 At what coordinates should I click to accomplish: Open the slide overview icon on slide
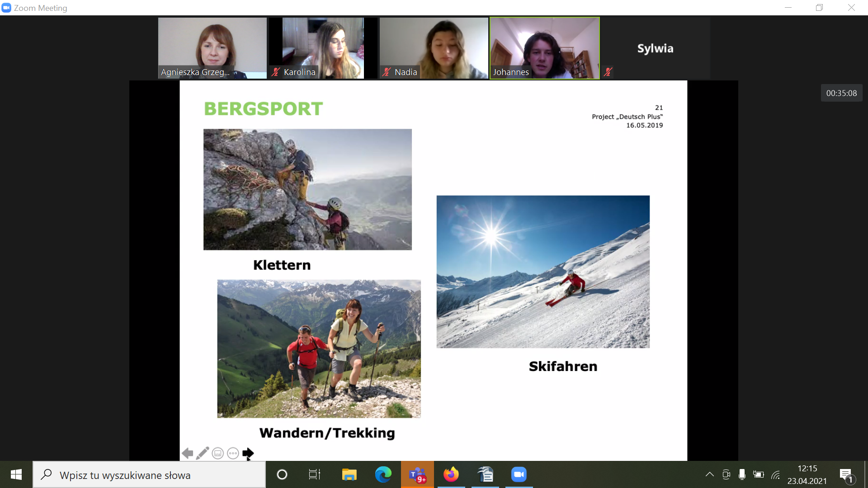(x=218, y=453)
